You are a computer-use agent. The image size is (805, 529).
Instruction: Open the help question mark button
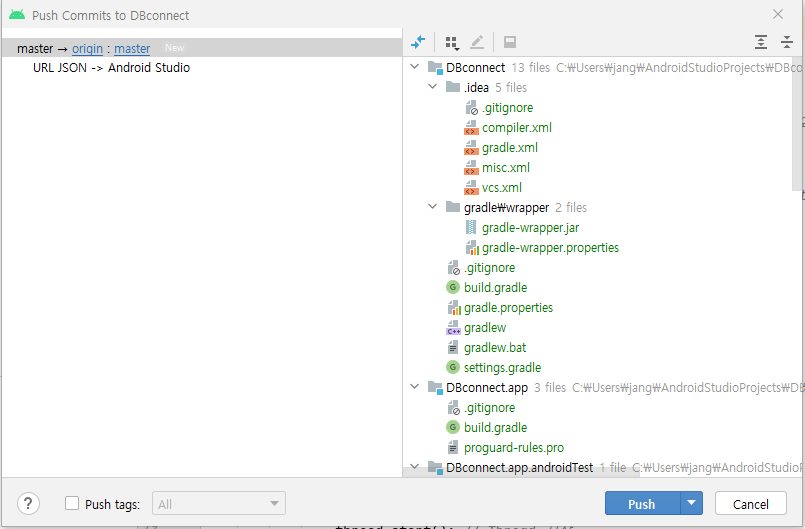coord(28,504)
